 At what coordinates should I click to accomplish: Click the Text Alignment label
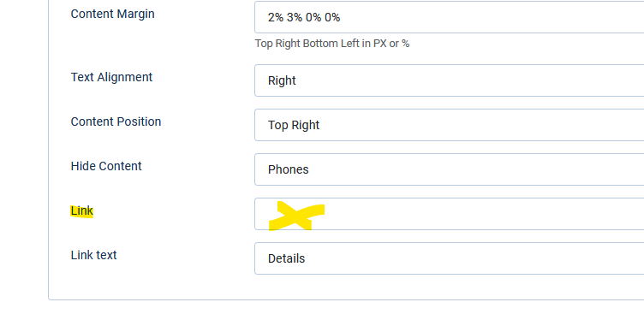(x=111, y=77)
